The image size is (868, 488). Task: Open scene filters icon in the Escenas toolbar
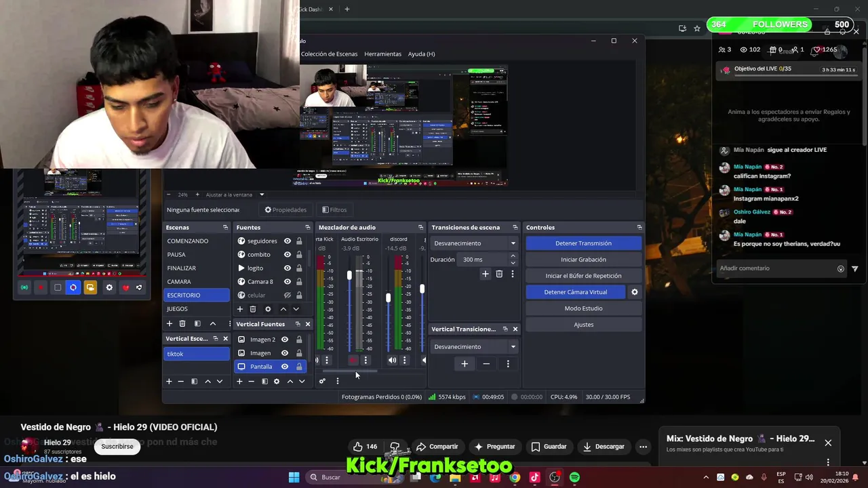[x=197, y=324]
